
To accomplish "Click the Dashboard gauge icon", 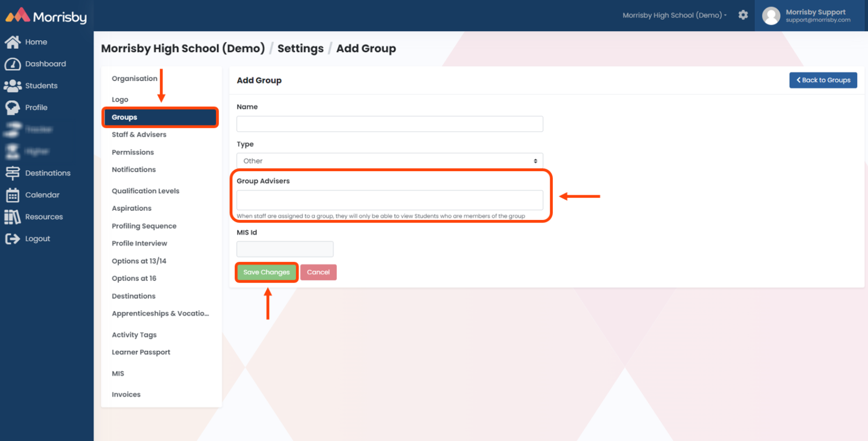I will pyautogui.click(x=12, y=64).
